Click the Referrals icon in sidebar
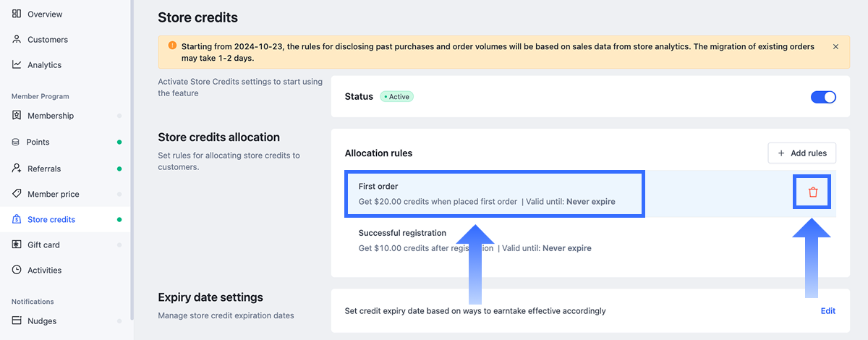 point(17,169)
